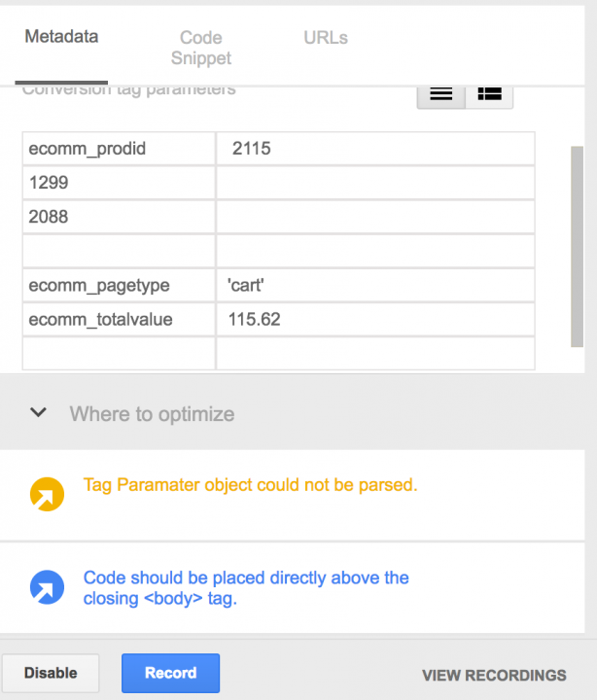Switch to the detailed table view icon
597x700 pixels.
pos(489,94)
